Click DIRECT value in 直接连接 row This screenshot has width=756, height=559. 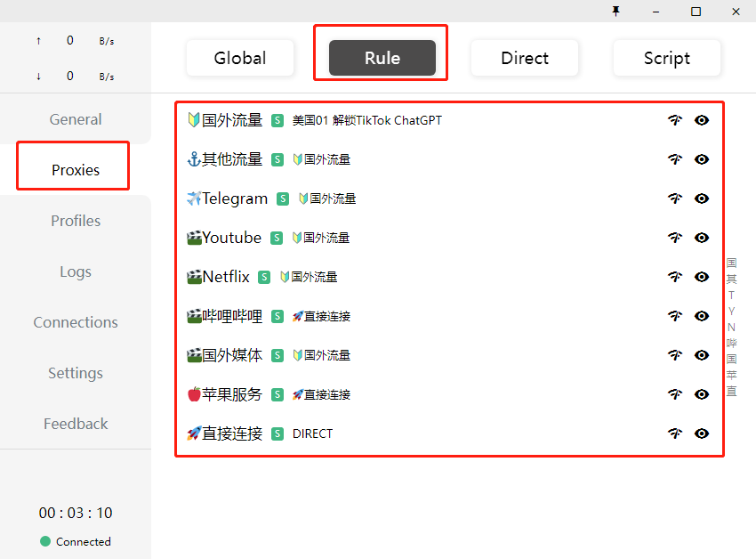[312, 433]
